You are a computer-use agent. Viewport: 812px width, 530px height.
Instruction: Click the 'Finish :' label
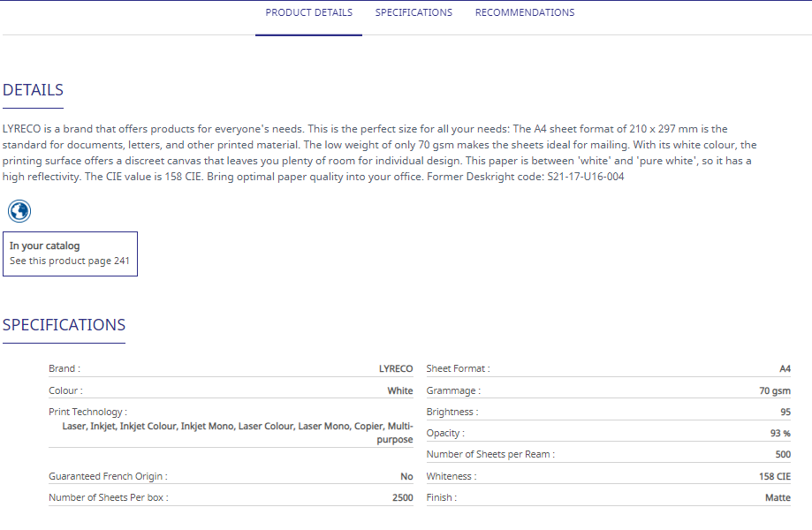[441, 498]
